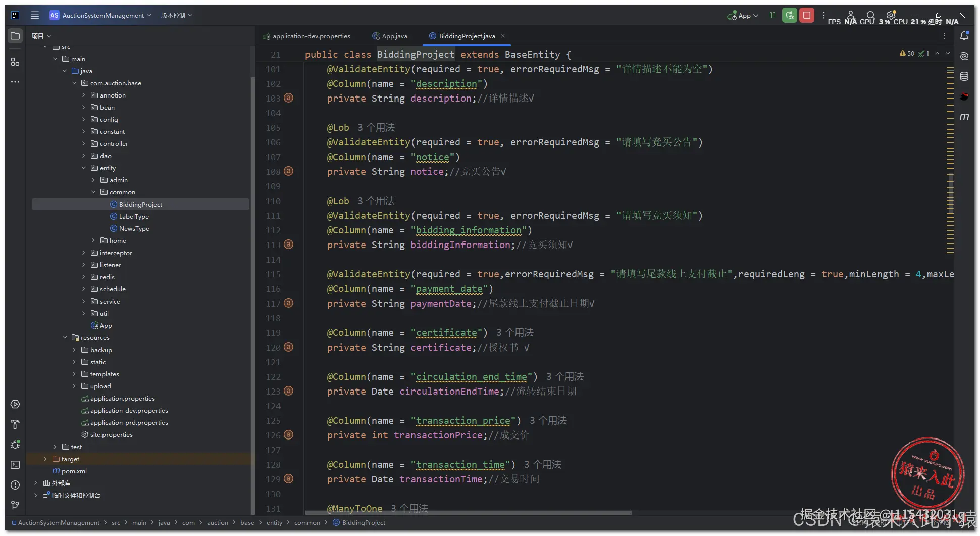Viewport: 980px width, 536px height.
Task: Open the run toolbar more actions menu
Action: 824,15
